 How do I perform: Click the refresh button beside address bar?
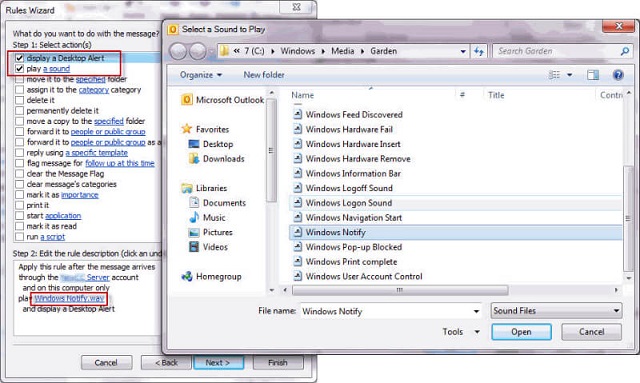(479, 51)
